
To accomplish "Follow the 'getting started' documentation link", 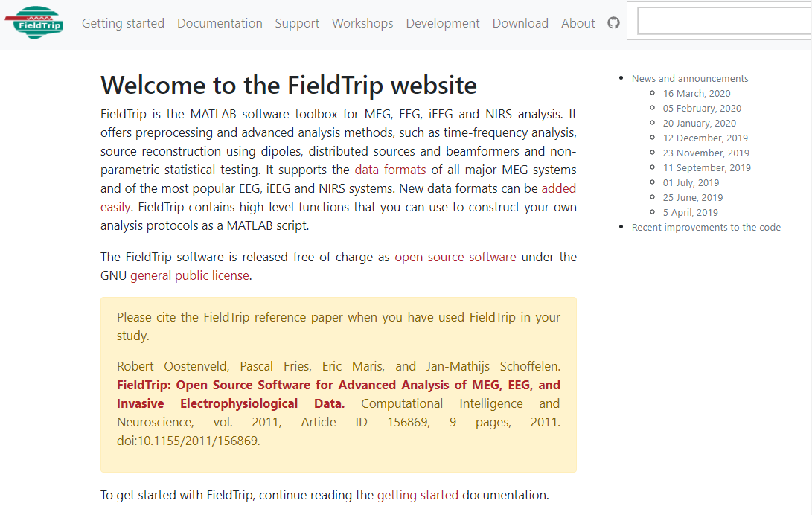I will [x=418, y=495].
